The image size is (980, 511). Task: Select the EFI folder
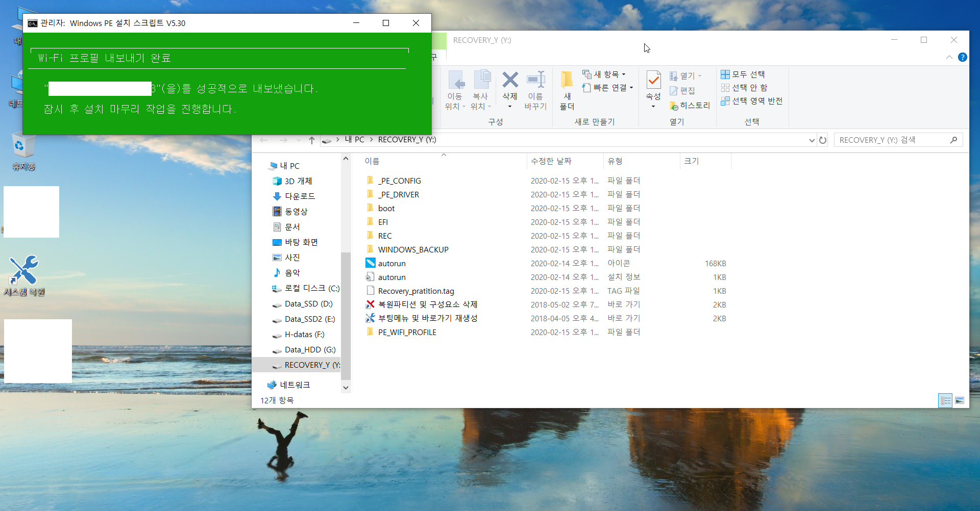point(383,222)
